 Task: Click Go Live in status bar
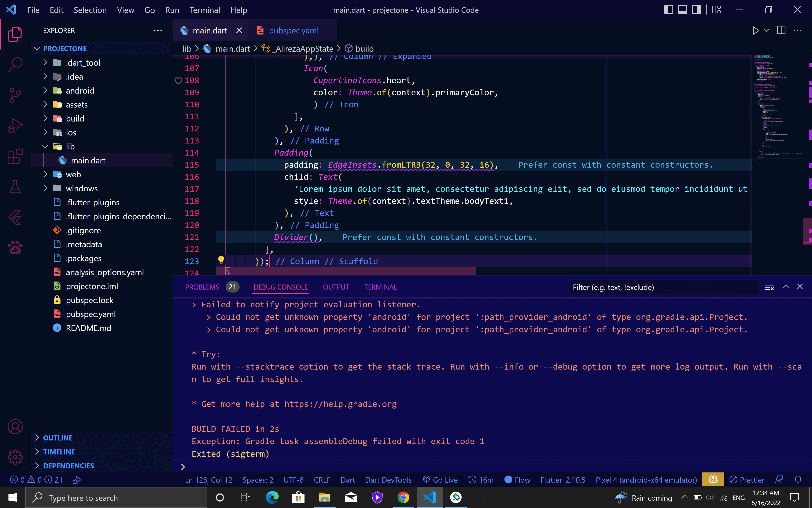[440, 480]
